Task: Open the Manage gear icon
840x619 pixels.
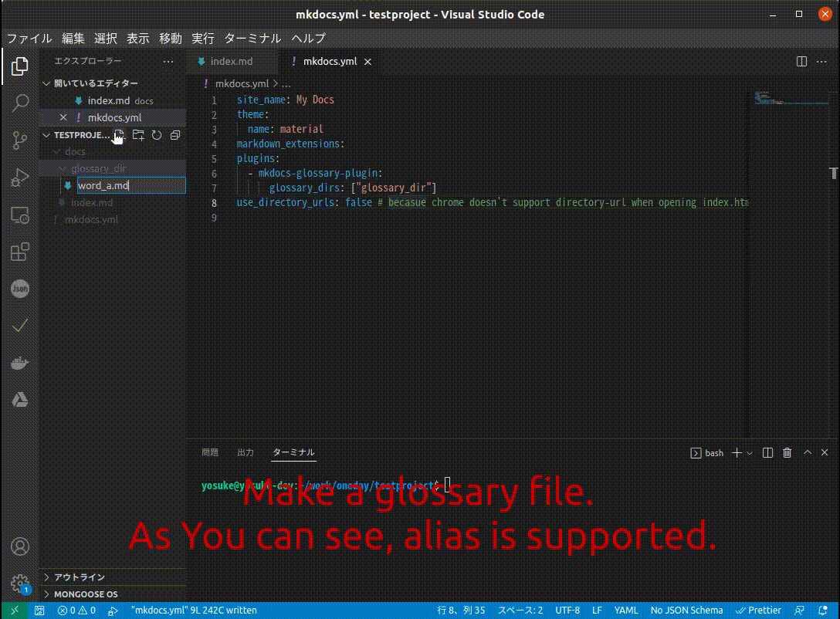Action: click(x=20, y=583)
